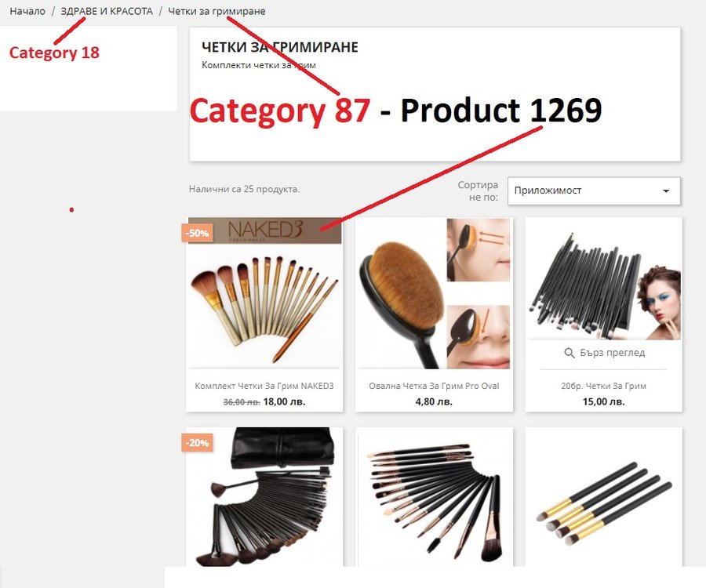Open black brush roll set image
Screen dimensions: 706x588
point(264,497)
